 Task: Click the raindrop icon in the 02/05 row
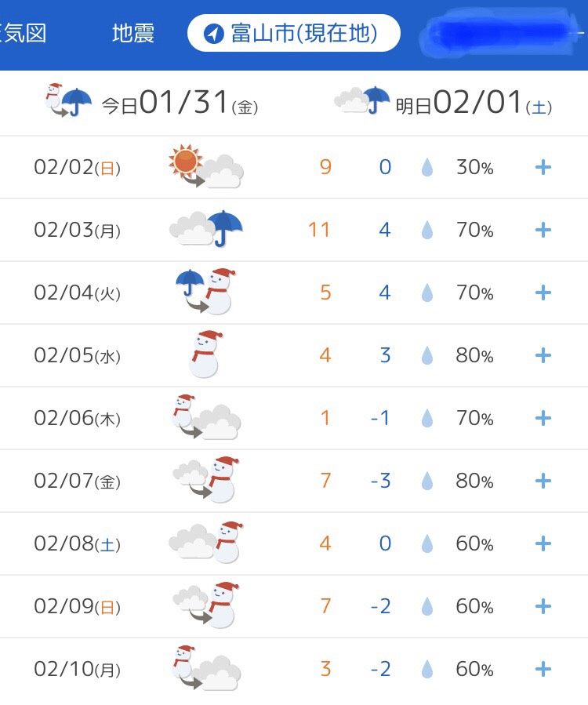tap(427, 356)
